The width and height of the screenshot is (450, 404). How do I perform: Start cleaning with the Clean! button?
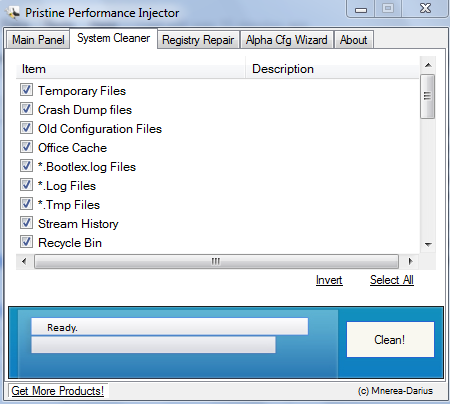tap(390, 339)
